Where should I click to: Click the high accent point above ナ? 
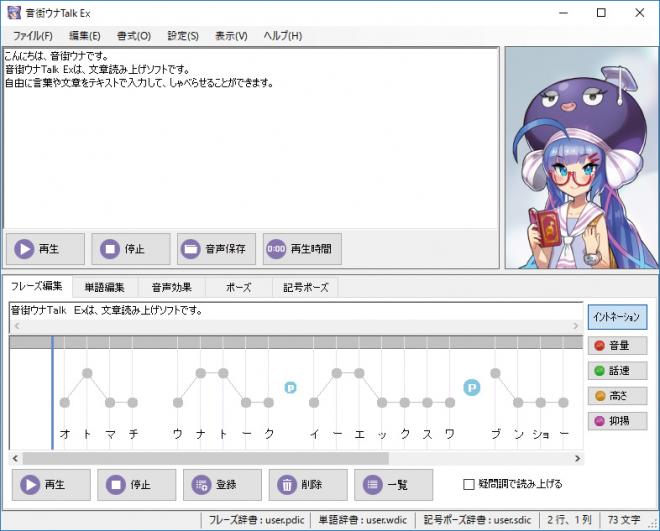[x=201, y=373]
